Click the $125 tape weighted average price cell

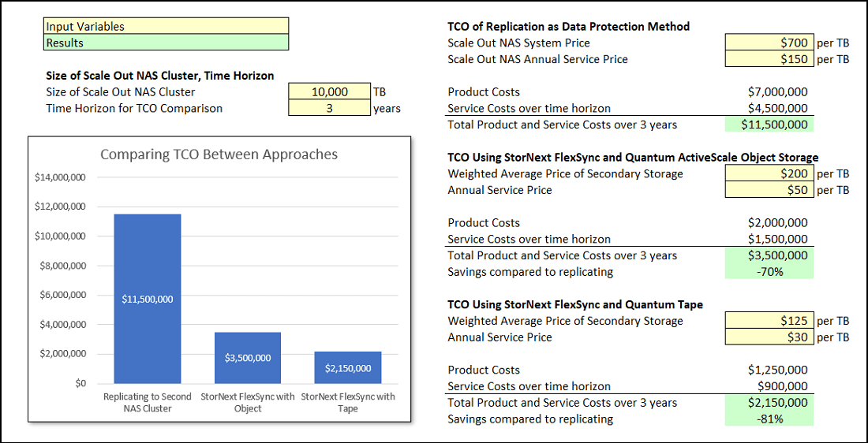(769, 321)
